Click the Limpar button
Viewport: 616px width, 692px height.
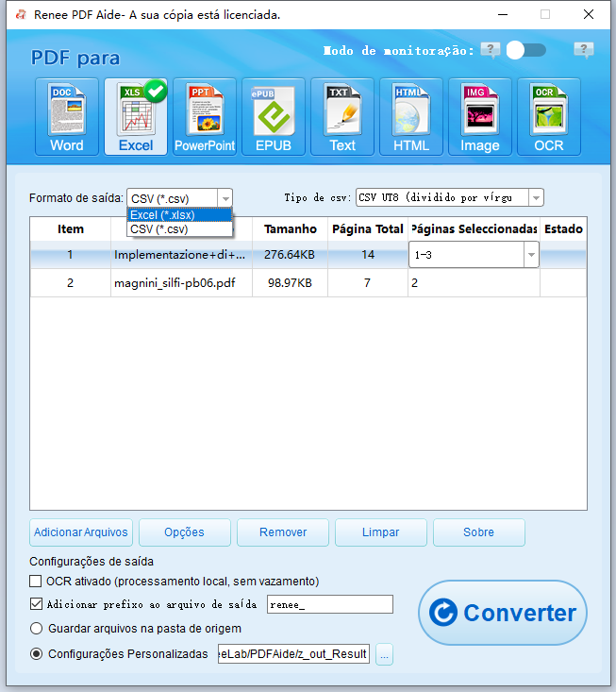point(381,532)
